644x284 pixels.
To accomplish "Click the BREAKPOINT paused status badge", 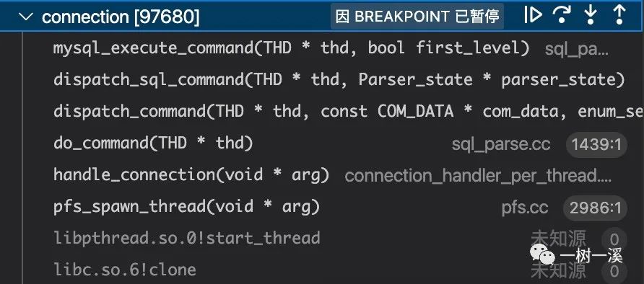I will click(x=417, y=17).
